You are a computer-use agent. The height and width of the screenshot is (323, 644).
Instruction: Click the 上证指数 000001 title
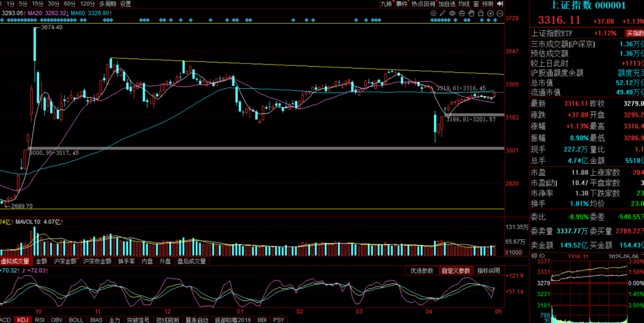pos(587,5)
